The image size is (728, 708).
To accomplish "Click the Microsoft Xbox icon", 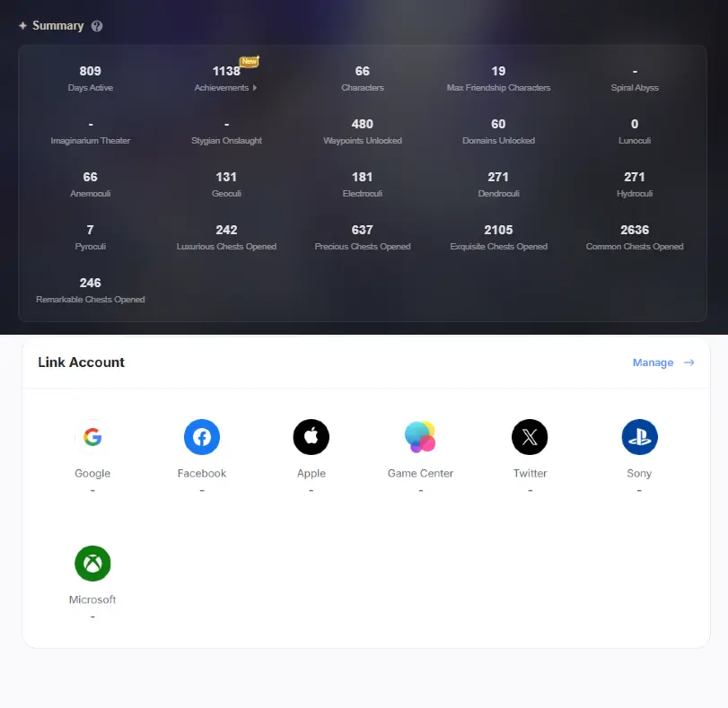I will (x=92, y=564).
